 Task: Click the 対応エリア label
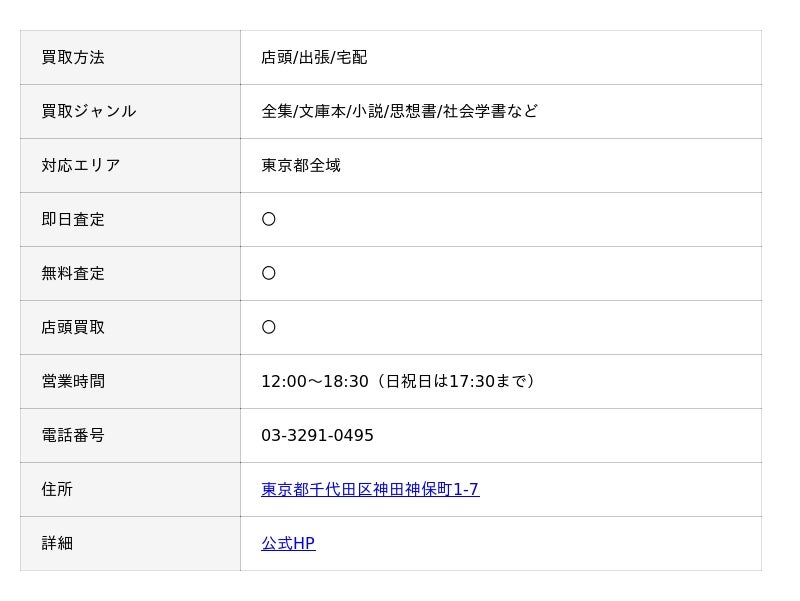pos(81,165)
